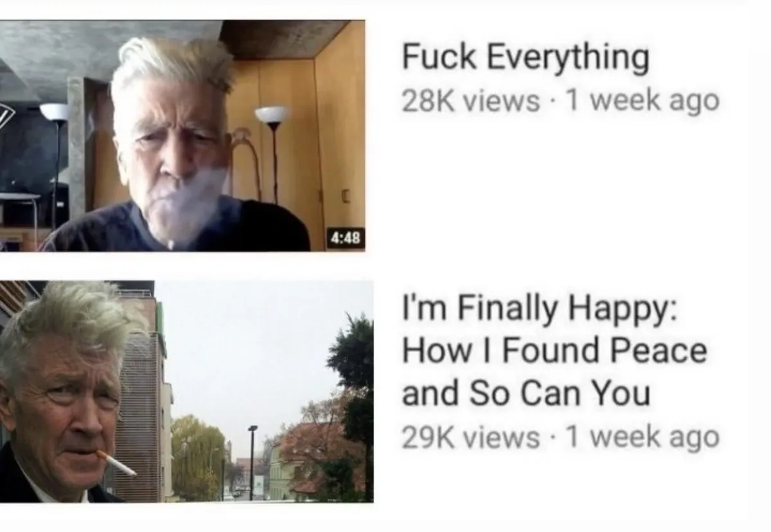The width and height of the screenshot is (771, 532).
Task: Select the "How I Found Peace" title line
Action: pyautogui.click(x=554, y=351)
